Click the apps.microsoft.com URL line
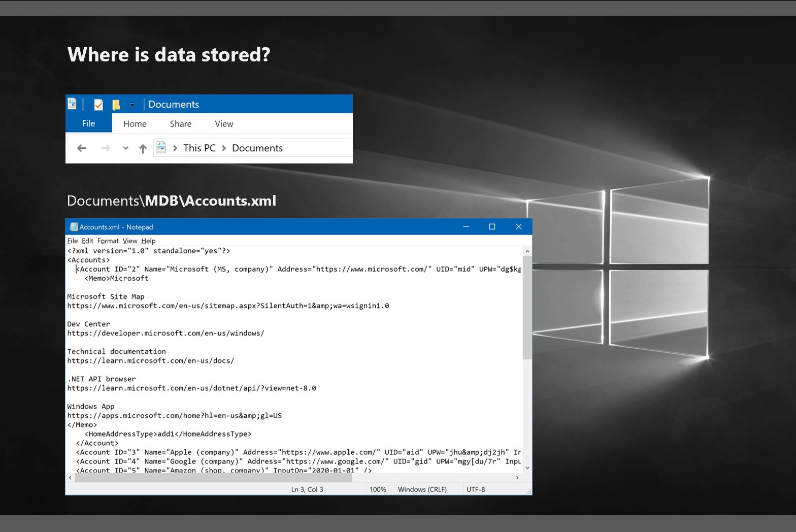The height and width of the screenshot is (532, 796). (174, 415)
